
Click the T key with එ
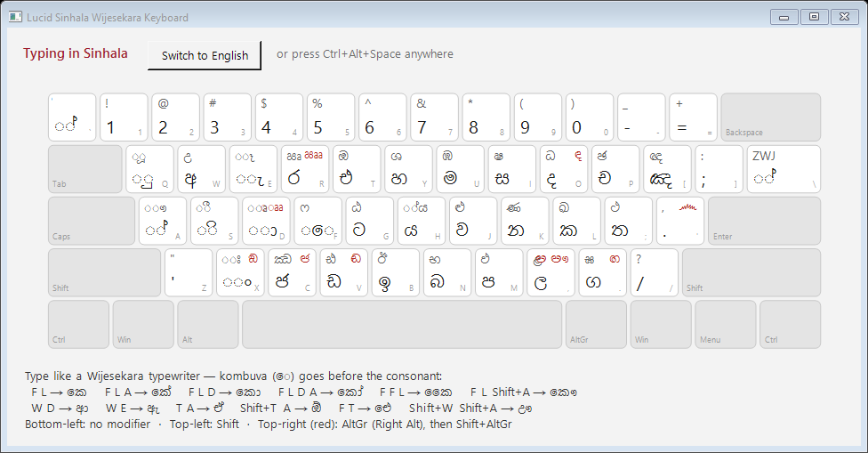point(357,169)
